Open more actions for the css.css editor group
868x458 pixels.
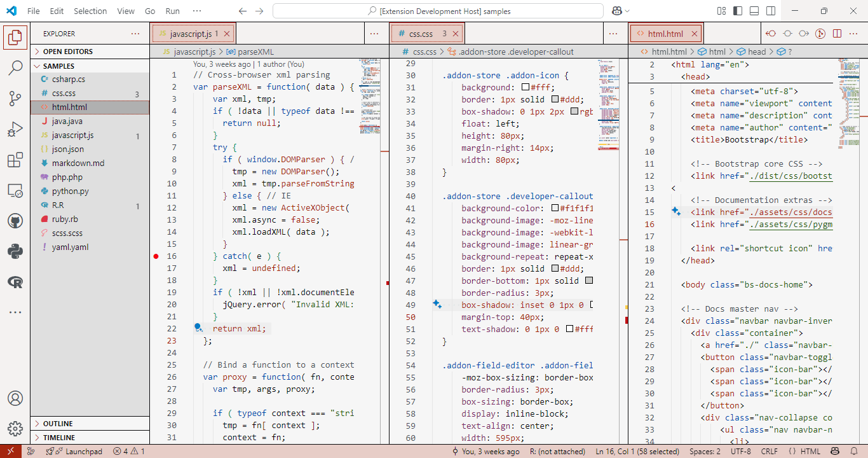[x=613, y=34]
